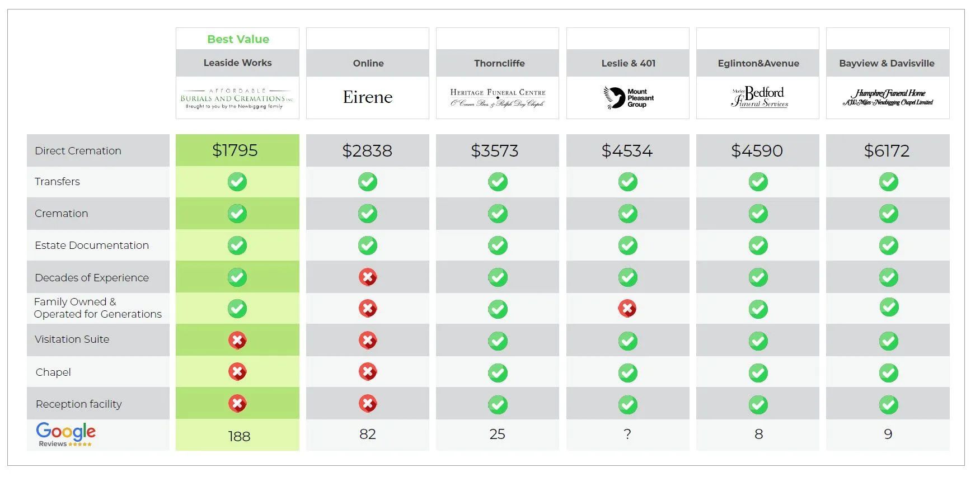This screenshot has width=980, height=477.
Task: Select the Leaside Works column header
Action: [x=237, y=63]
